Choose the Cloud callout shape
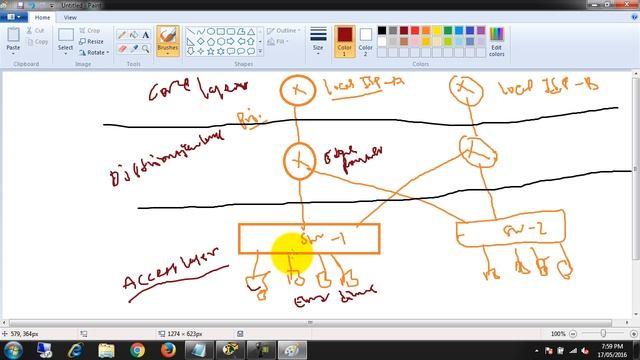The width and height of the screenshot is (640, 360). click(251, 51)
